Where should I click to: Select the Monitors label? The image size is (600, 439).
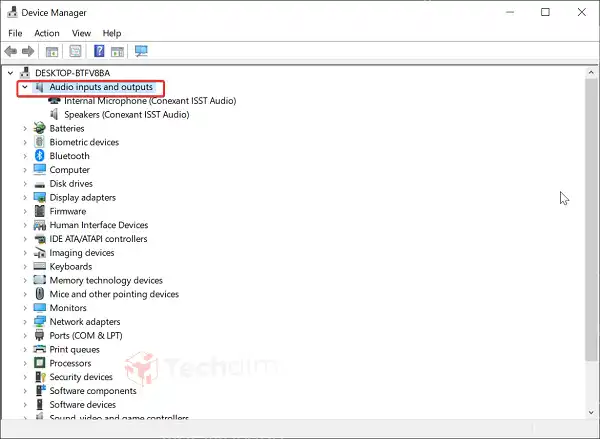point(68,308)
